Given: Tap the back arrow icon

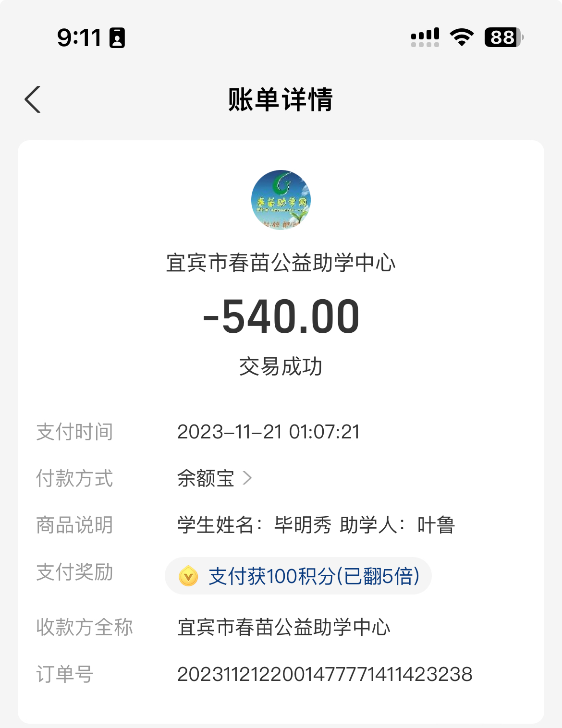Looking at the screenshot, I should [33, 99].
